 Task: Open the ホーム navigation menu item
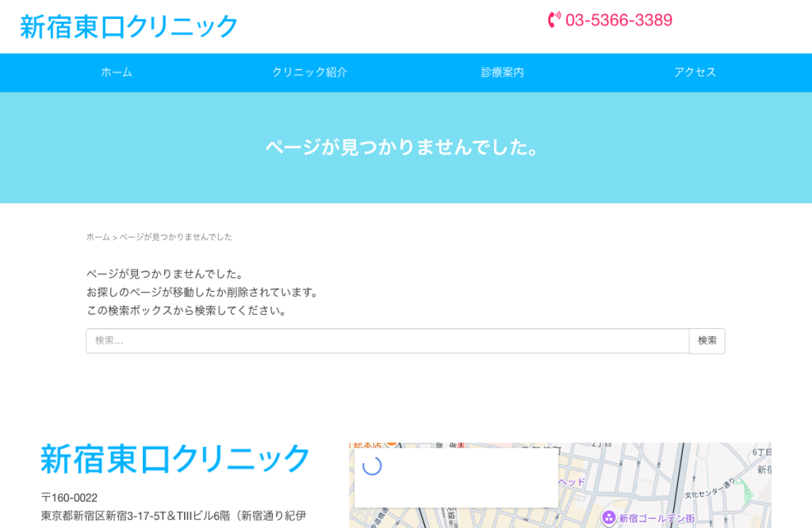point(117,72)
